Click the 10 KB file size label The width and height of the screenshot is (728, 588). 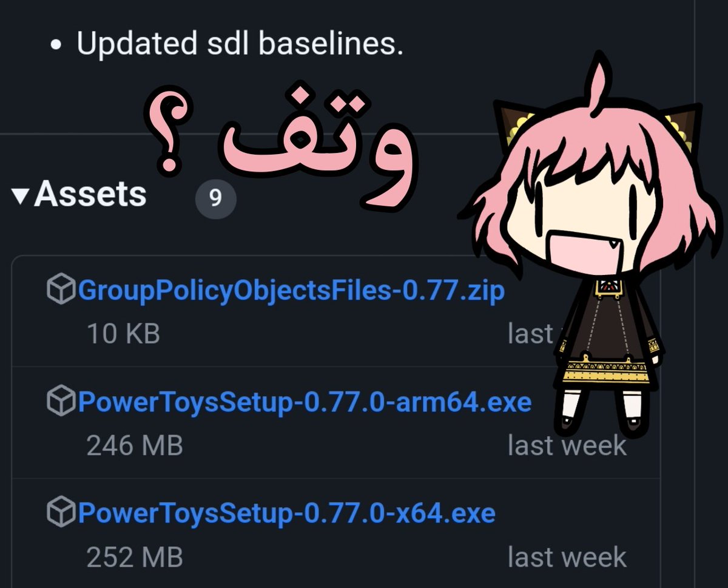[124, 334]
